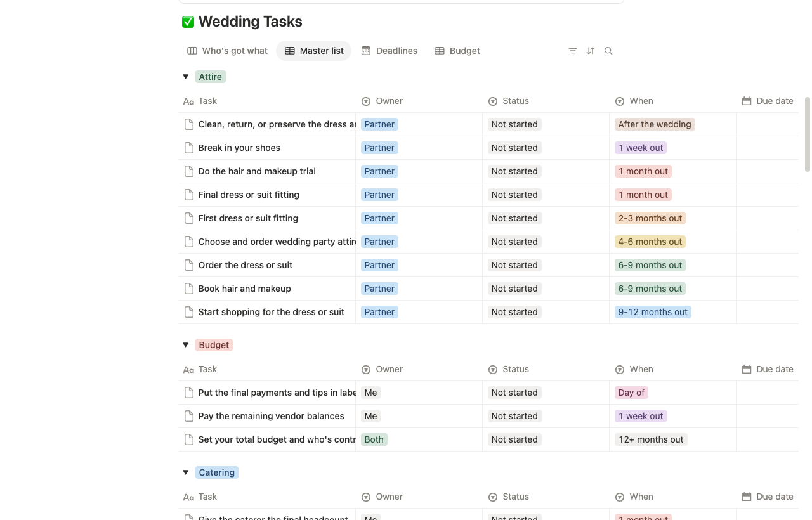Screen dimensions: 812x520
Task: Select the Master list tab
Action: 314,51
